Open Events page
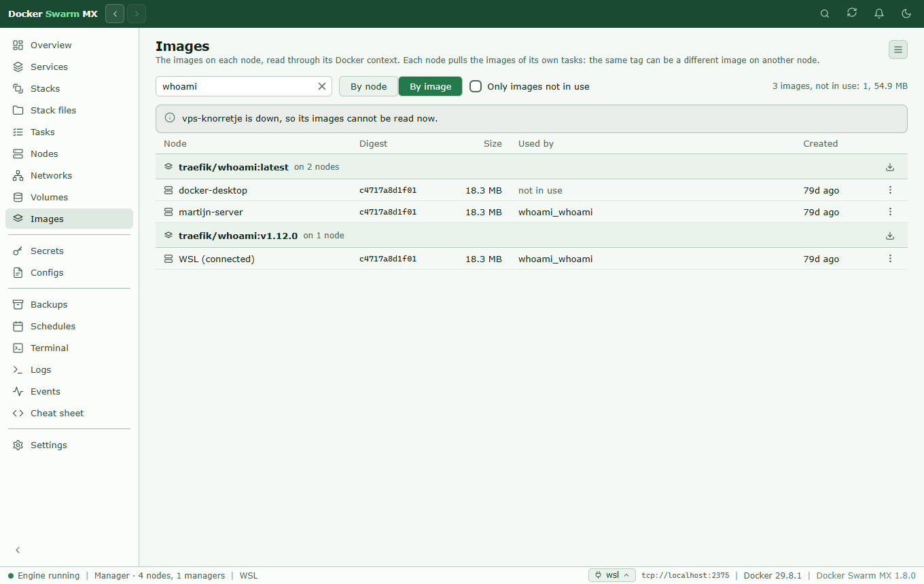Screen dimensions: 924x584 (69, 391)
